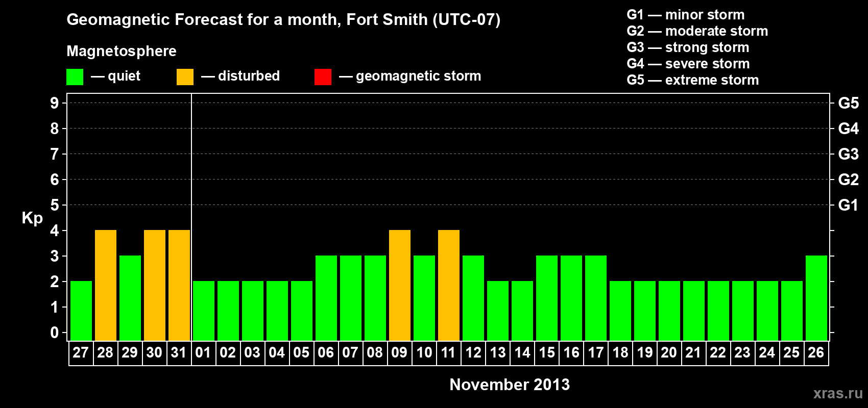This screenshot has width=868, height=408.
Task: Select the orange bar for day 09
Action: coord(400,285)
